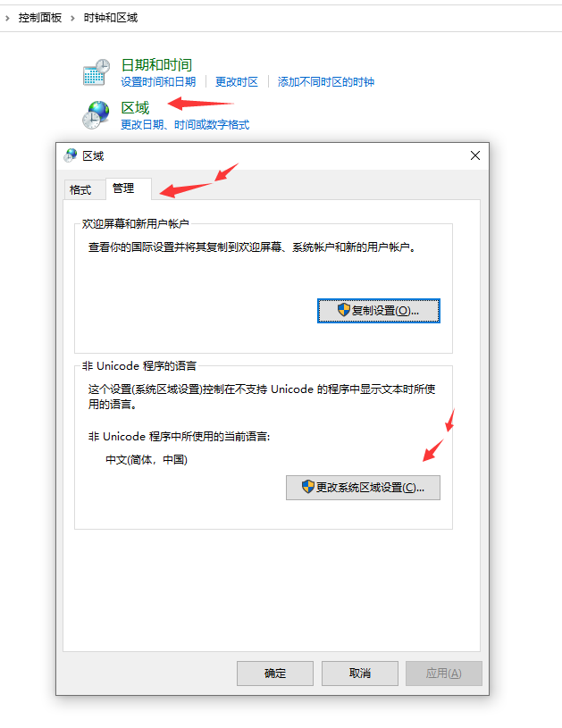Confirm with the 确定 button
This screenshot has width=562, height=728.
pyautogui.click(x=275, y=674)
